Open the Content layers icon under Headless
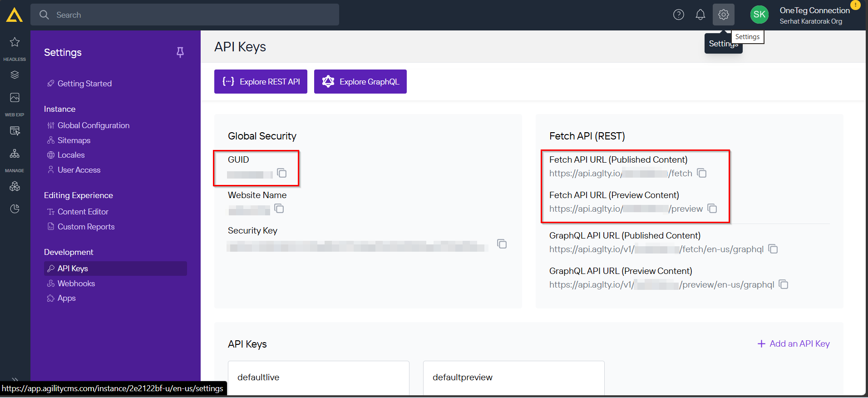This screenshot has width=868, height=398. point(15,75)
